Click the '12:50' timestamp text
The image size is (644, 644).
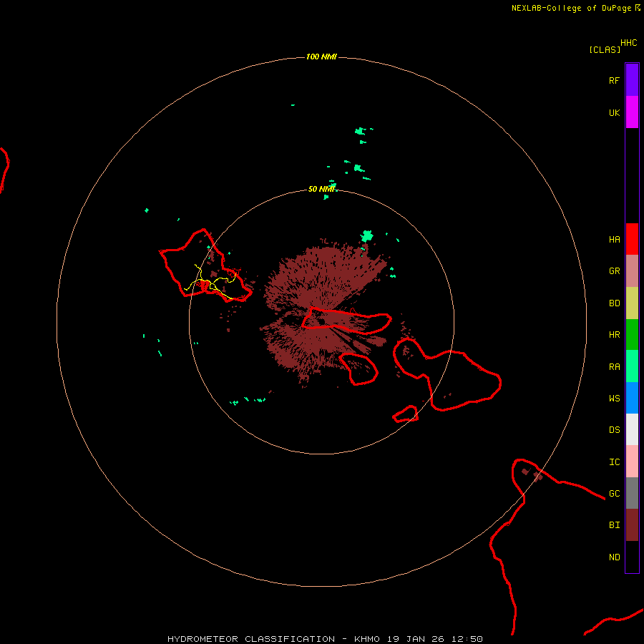(x=467, y=639)
